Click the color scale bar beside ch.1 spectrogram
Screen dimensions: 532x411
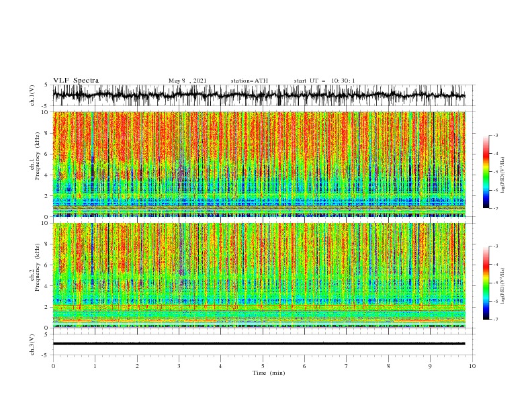point(486,172)
